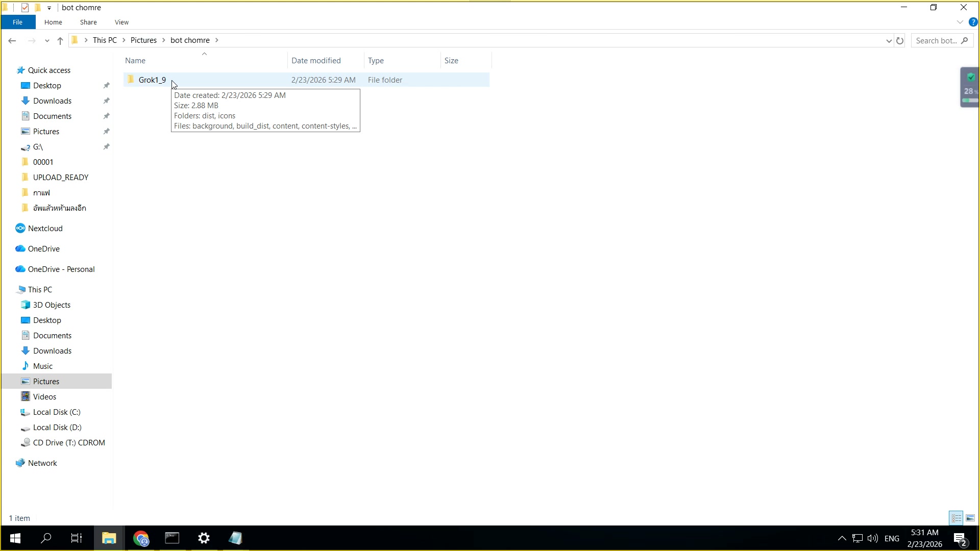980x551 pixels.
Task: Click the ribbon expand chevron near Help
Action: point(959,22)
